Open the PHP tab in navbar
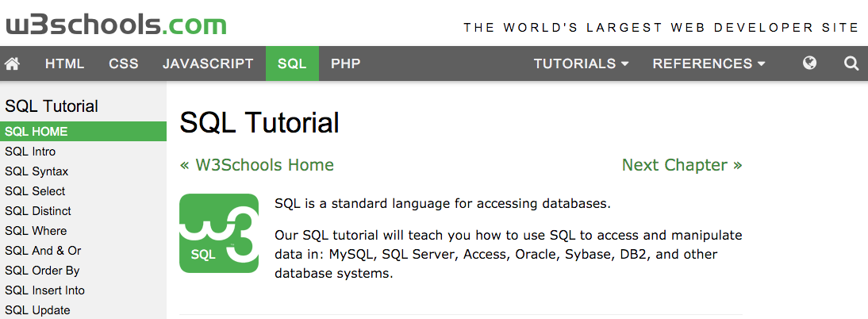Image resolution: width=868 pixels, height=319 pixels. pos(345,63)
